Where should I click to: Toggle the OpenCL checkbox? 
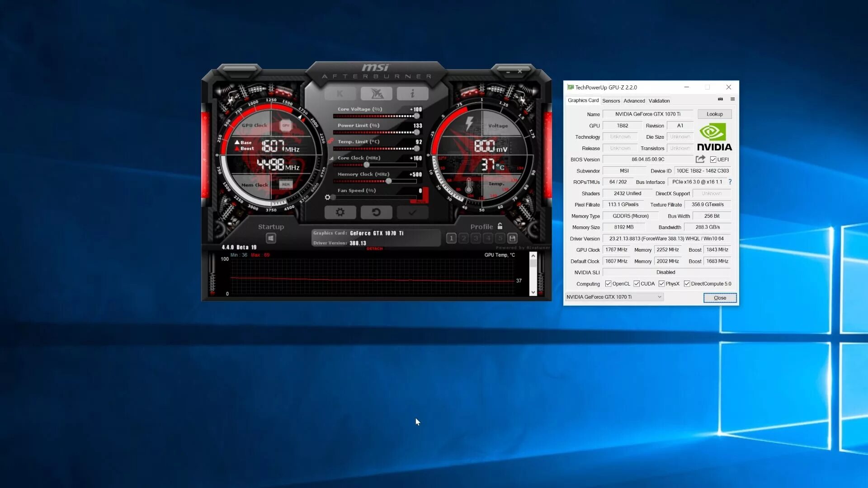click(x=608, y=284)
